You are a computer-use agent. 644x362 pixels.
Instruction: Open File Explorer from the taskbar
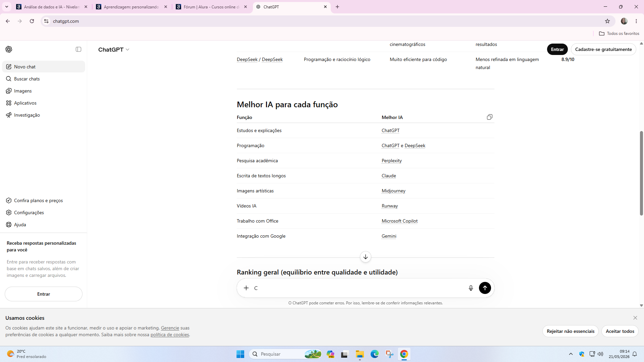tap(360, 354)
